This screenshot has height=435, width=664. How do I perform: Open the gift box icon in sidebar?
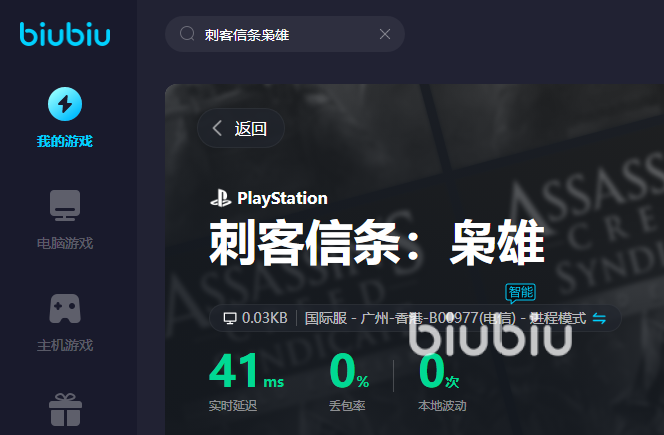pos(65,410)
